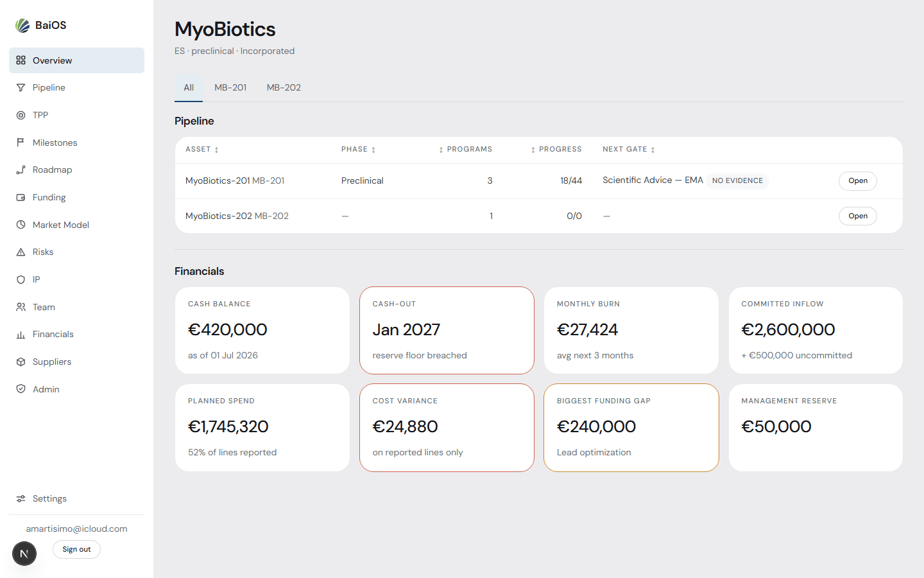924x578 pixels.
Task: Open Suppliers from the sidebar
Action: [76, 362]
